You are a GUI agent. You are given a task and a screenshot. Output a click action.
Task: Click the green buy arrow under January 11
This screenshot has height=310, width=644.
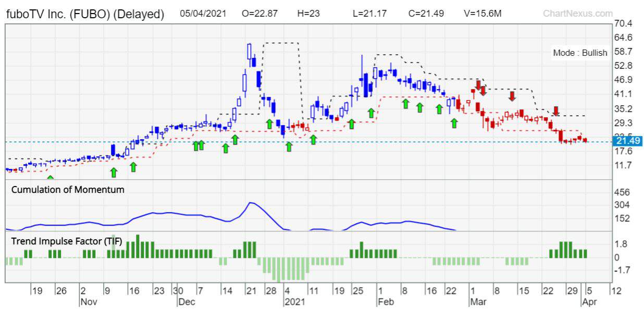(x=313, y=139)
